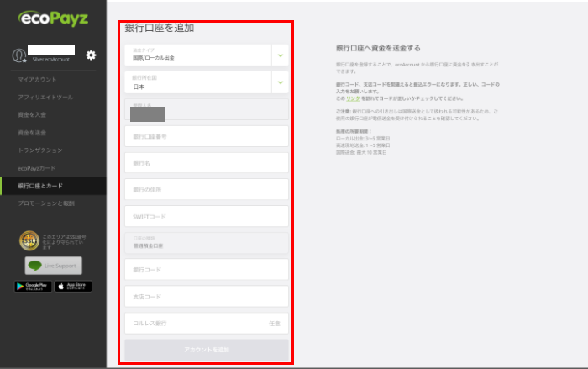Viewport: 588px width, 369px height.
Task: Open settings via the gear icon
Action: [91, 55]
